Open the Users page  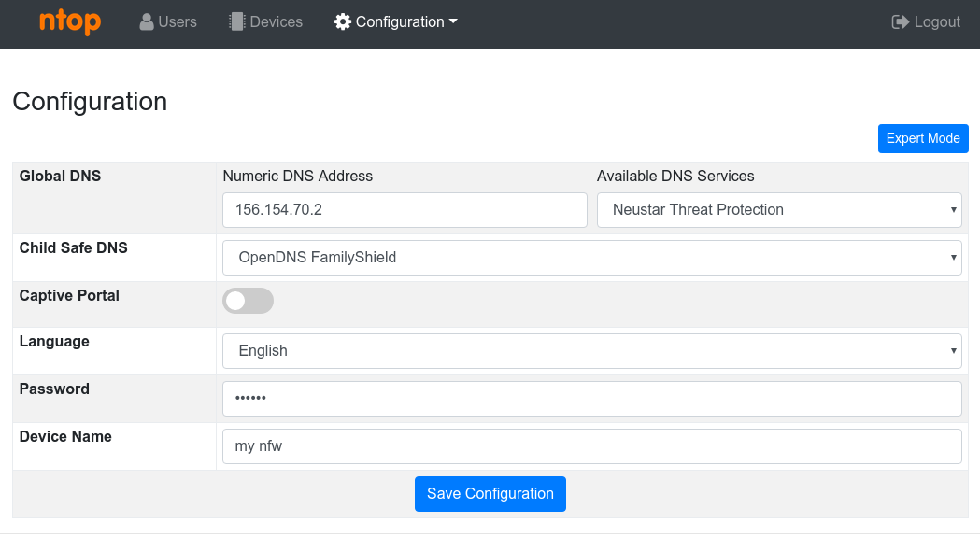(x=168, y=21)
